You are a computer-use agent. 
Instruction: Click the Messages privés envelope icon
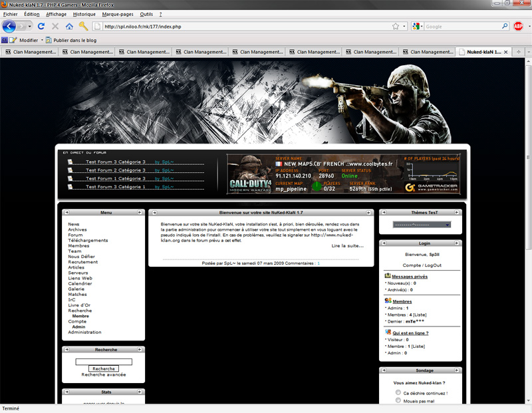point(388,276)
